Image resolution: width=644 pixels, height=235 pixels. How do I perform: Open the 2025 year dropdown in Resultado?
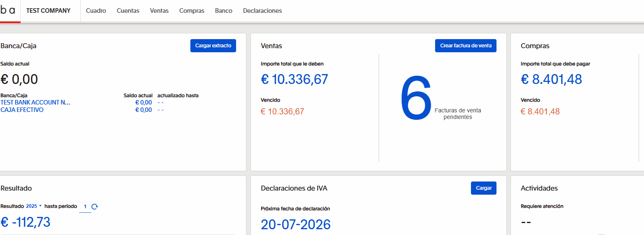34,206
